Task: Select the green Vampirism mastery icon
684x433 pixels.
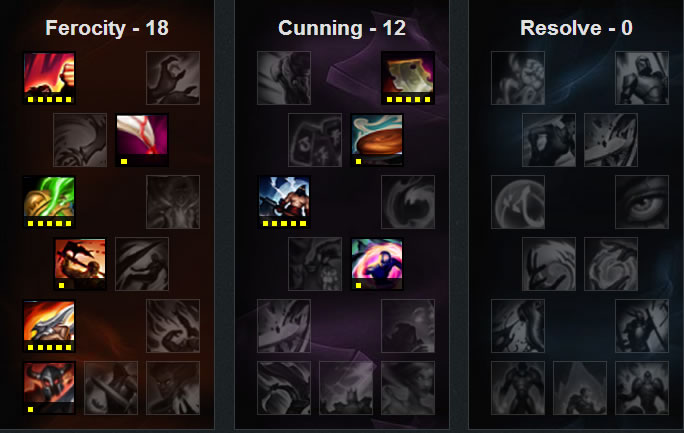Action: point(49,202)
